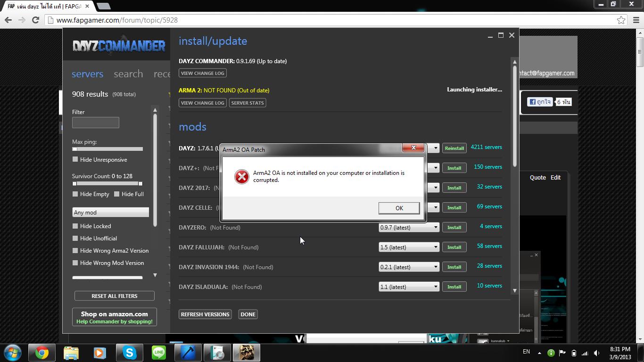Open the Windows Start menu
The width and height of the screenshot is (644, 362).
pos(13,353)
